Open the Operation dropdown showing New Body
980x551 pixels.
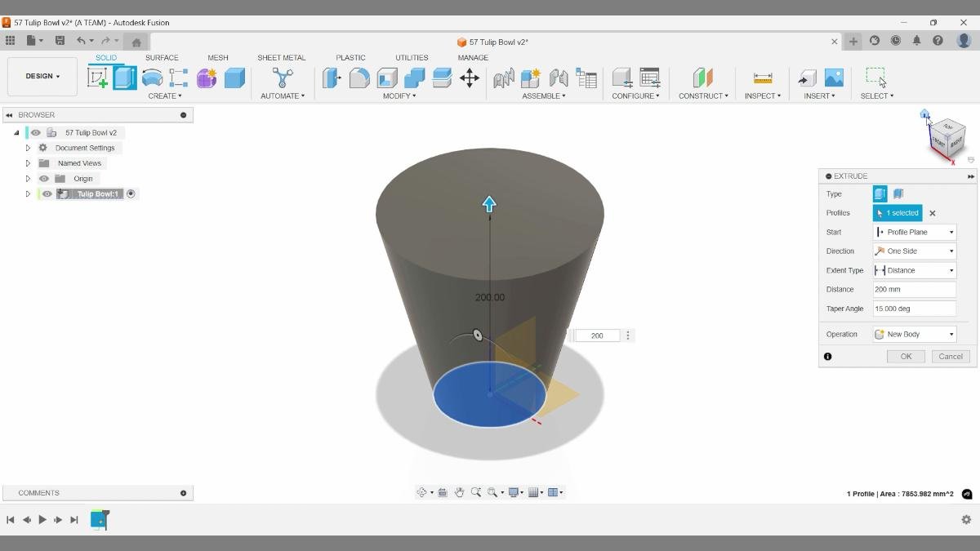pyautogui.click(x=914, y=334)
